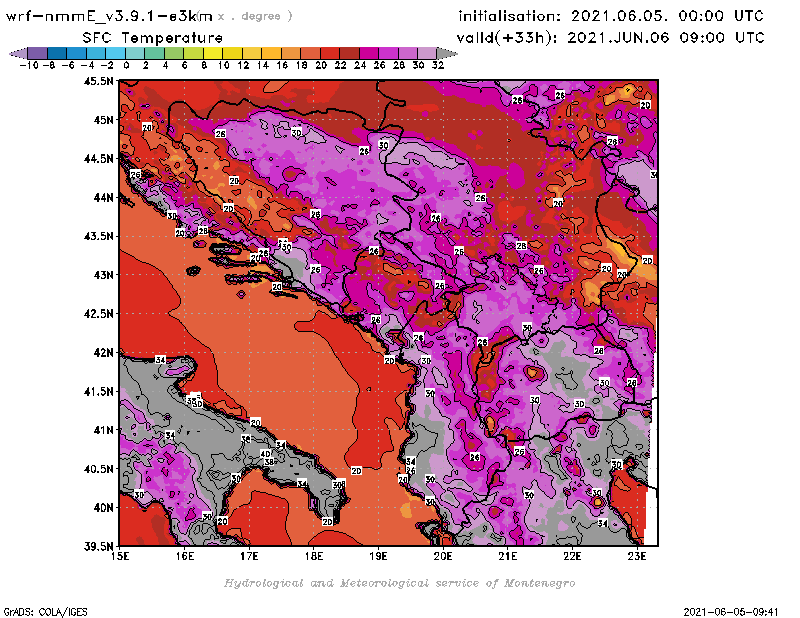800x618 pixels.
Task: Select the 42.5N latitude axis label
Action: 98,313
